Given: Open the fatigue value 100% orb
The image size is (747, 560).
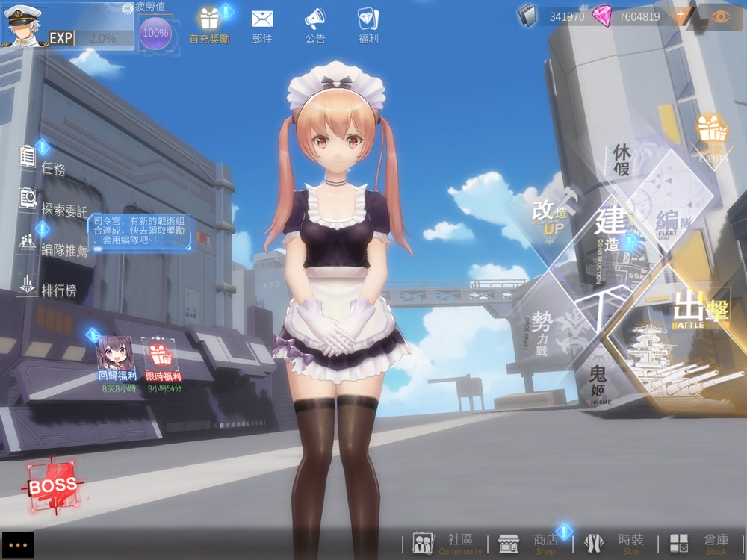Looking at the screenshot, I should [x=155, y=34].
